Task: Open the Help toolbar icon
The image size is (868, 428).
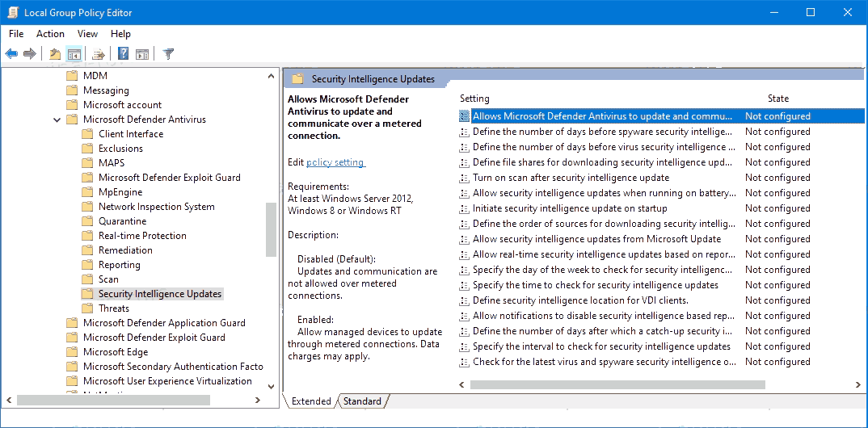Action: [124, 53]
